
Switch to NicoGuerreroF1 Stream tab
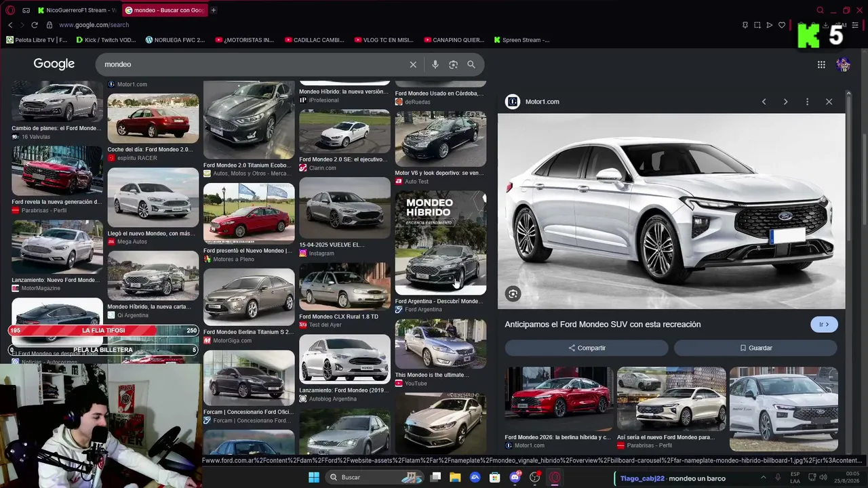77,10
